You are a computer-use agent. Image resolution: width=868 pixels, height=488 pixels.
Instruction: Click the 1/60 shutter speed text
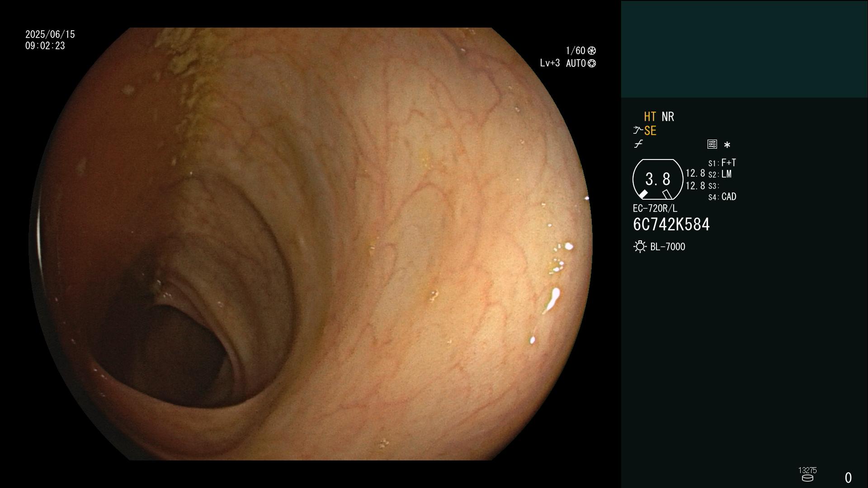576,51
